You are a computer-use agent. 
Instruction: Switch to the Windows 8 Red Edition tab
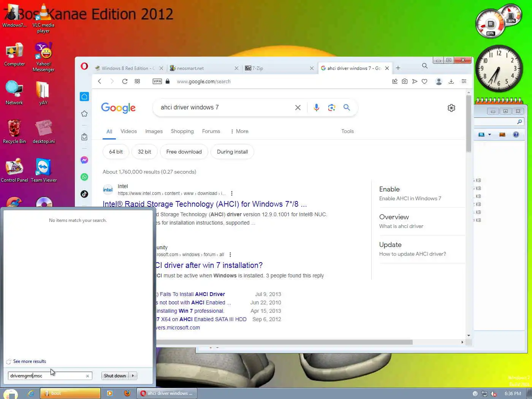(x=125, y=68)
